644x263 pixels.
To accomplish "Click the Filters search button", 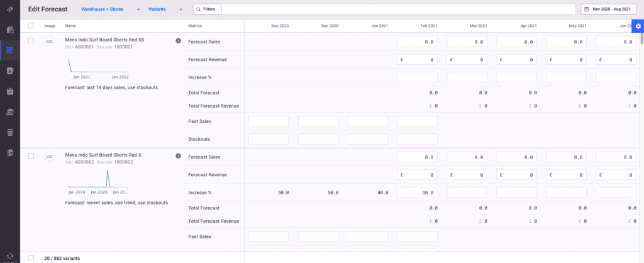I will point(208,9).
